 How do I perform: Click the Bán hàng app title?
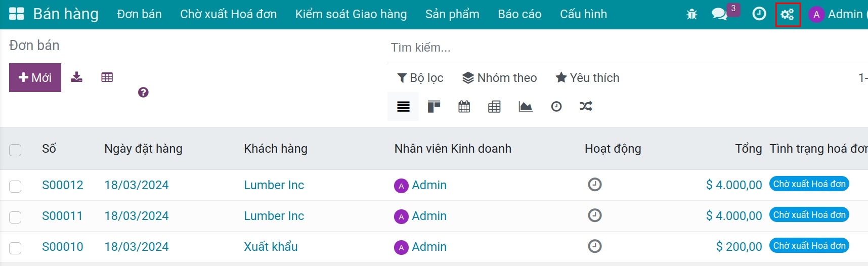click(x=66, y=14)
